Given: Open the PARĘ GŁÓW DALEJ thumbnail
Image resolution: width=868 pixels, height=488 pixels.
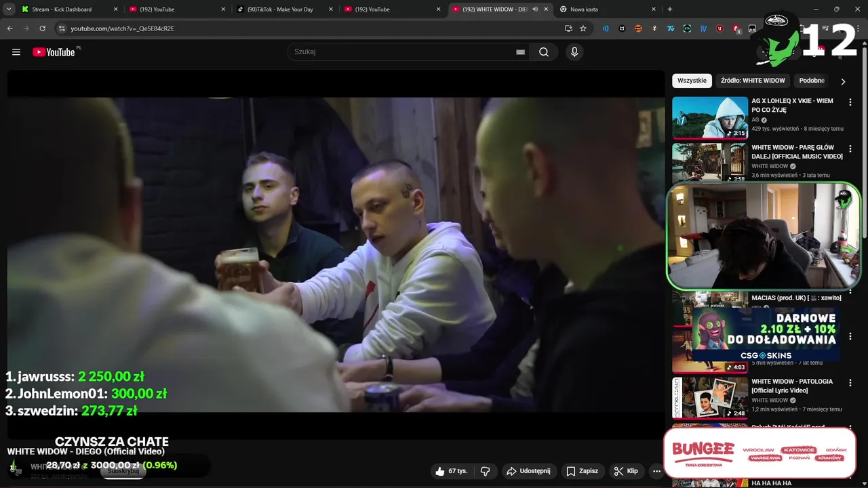Looking at the screenshot, I should [710, 162].
